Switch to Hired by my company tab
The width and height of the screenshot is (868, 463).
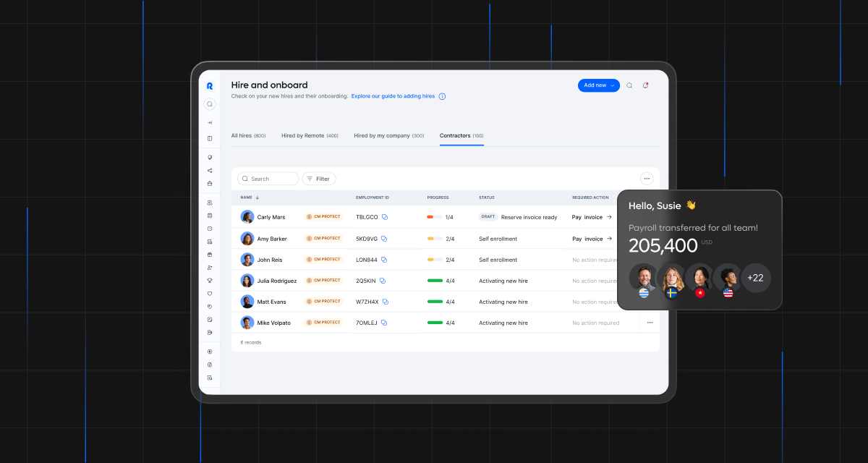389,135
